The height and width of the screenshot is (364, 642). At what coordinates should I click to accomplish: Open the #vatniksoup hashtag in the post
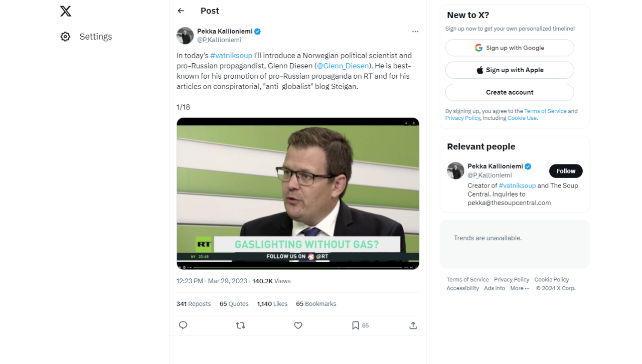pos(231,56)
